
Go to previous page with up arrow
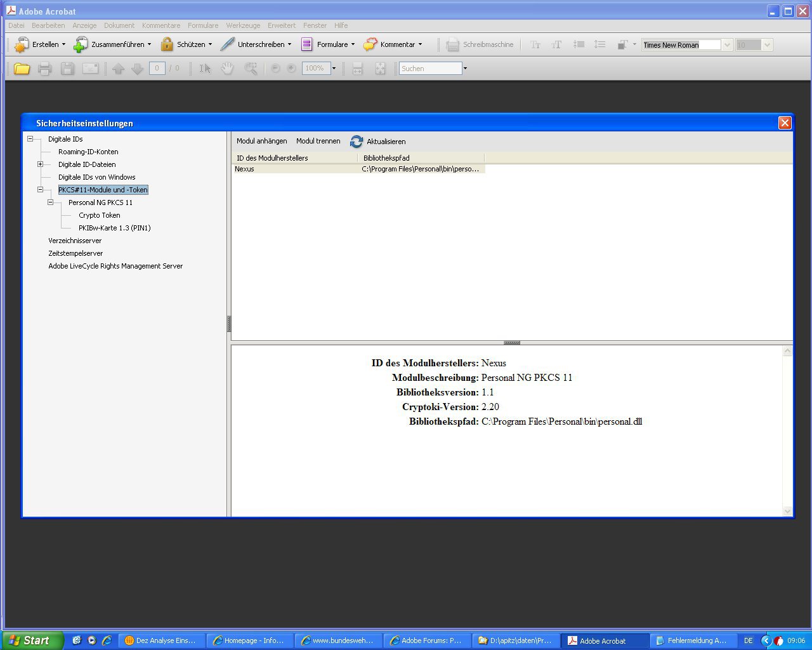(x=118, y=69)
